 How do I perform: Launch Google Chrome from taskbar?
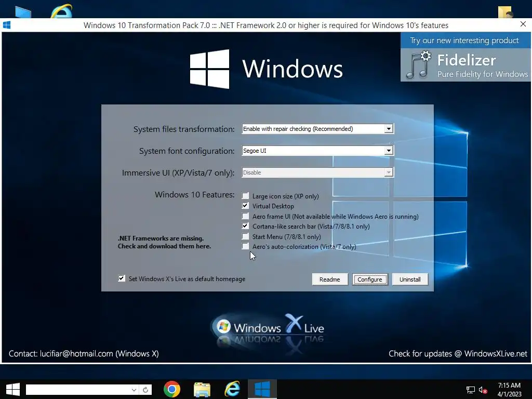(171, 389)
